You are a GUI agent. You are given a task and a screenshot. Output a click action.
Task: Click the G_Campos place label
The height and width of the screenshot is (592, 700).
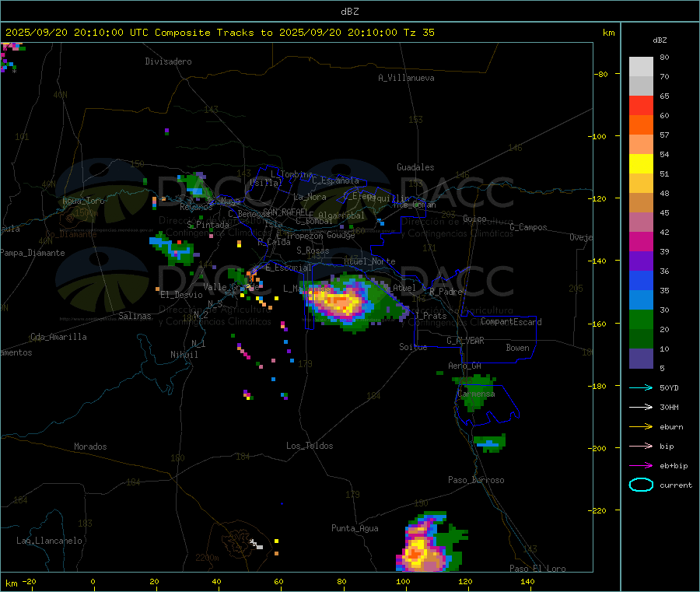tap(528, 227)
